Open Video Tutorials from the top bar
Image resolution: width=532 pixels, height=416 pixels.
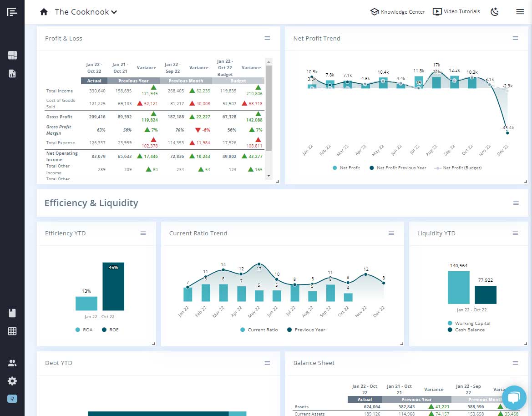click(456, 11)
